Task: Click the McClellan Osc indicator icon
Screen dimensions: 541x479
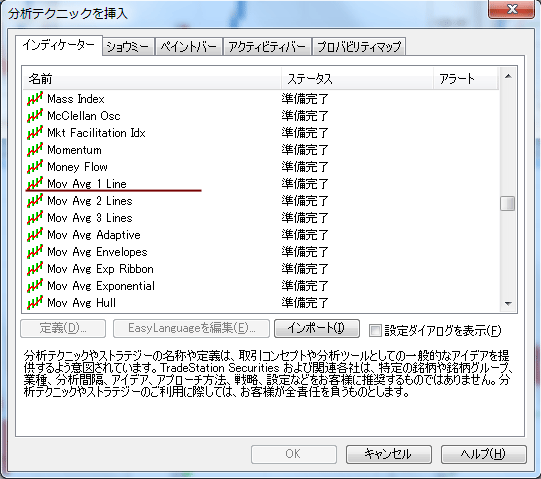Action: point(35,116)
